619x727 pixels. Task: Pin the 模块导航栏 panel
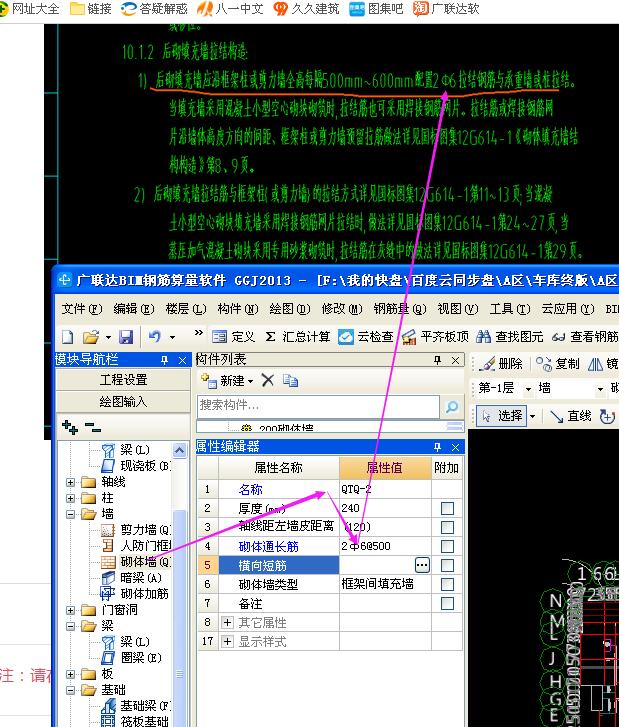click(164, 360)
